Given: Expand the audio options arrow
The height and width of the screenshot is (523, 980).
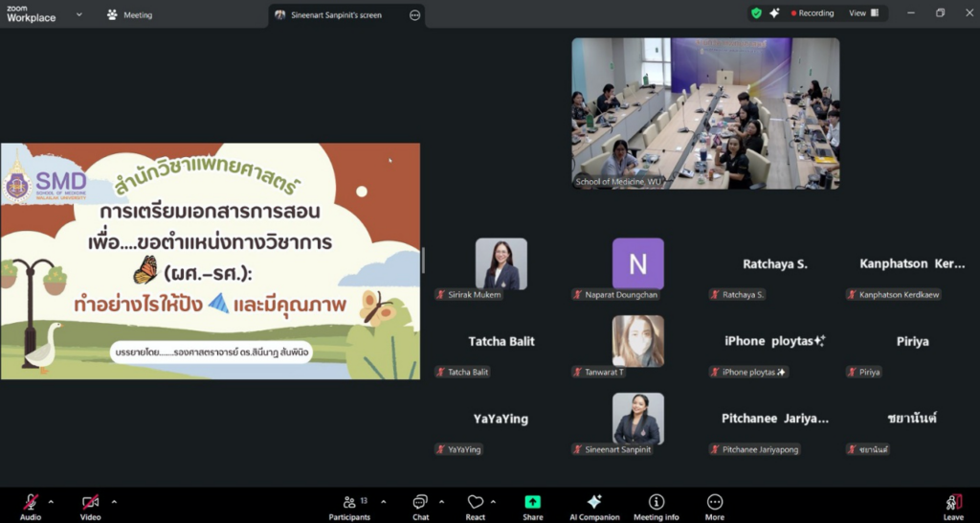Looking at the screenshot, I should [51, 501].
